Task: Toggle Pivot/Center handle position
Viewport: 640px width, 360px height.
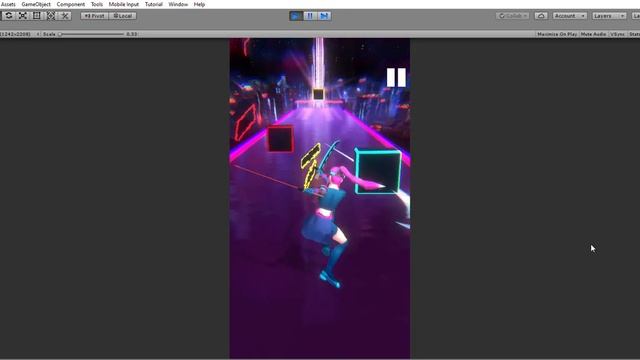Action: pyautogui.click(x=94, y=16)
